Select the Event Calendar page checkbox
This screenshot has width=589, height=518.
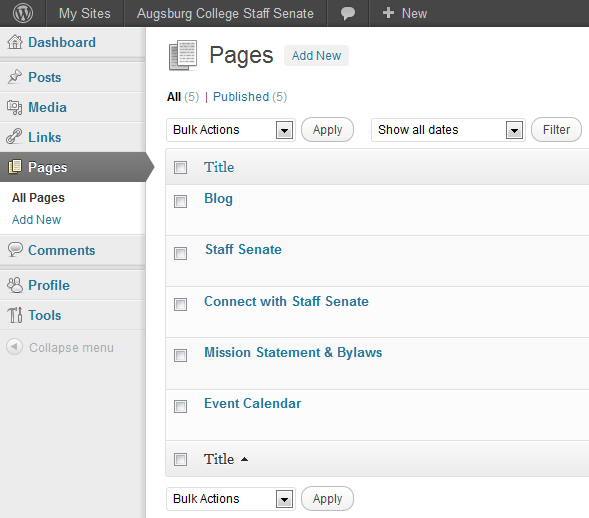pos(180,406)
